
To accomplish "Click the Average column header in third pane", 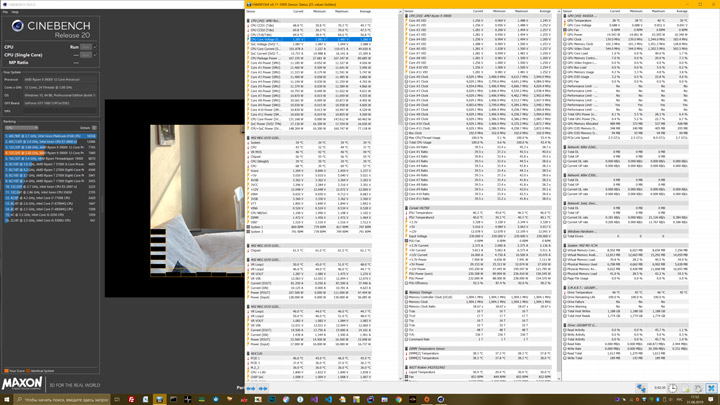I will 682,11.
